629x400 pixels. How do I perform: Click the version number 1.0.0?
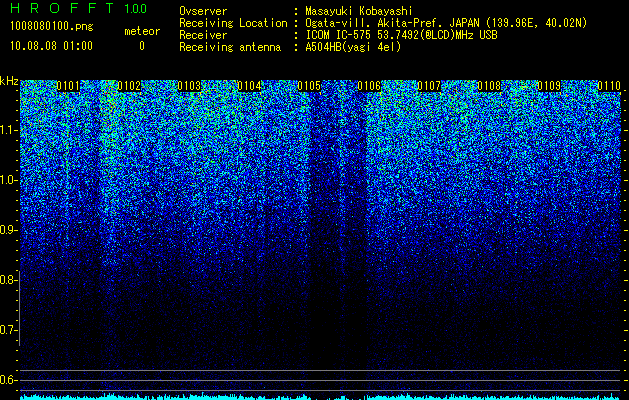[x=136, y=9]
